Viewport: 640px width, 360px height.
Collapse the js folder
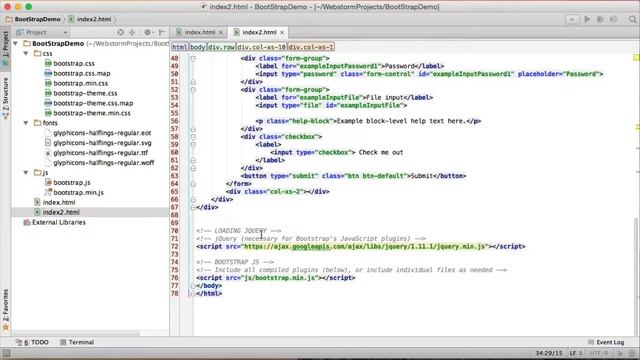(x=26, y=173)
